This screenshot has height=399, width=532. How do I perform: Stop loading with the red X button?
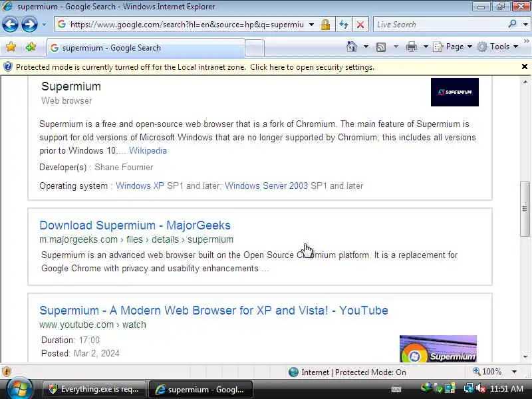tap(360, 25)
